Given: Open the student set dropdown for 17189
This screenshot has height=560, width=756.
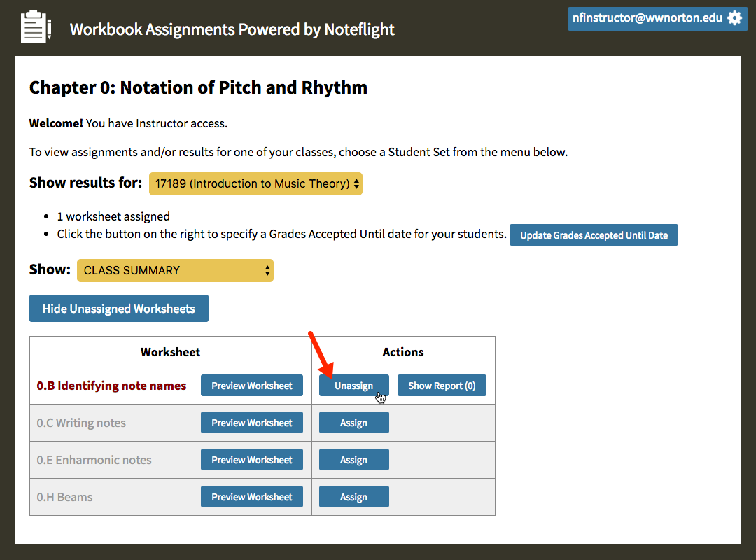Looking at the screenshot, I should (255, 184).
